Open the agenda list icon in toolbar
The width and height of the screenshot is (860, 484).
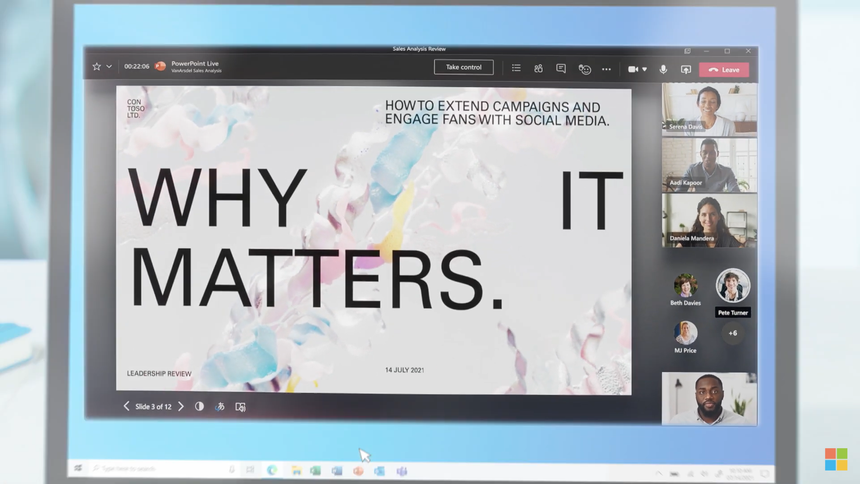pos(516,69)
